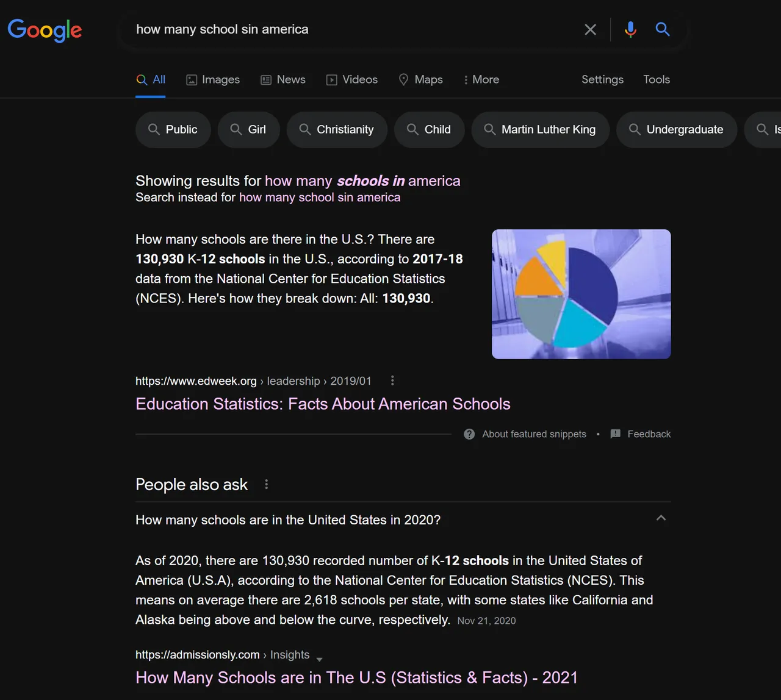Click the magnifier icon in Child chip

click(x=412, y=129)
